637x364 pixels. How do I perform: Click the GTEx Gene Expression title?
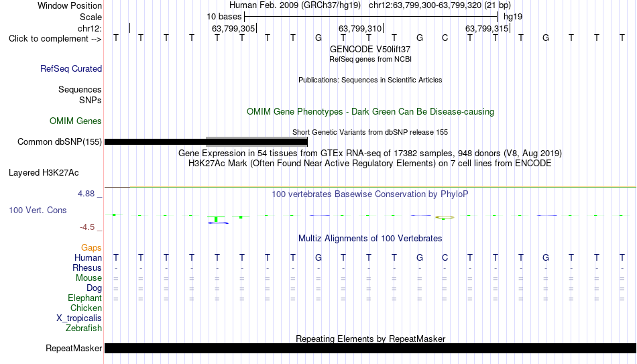tap(370, 153)
